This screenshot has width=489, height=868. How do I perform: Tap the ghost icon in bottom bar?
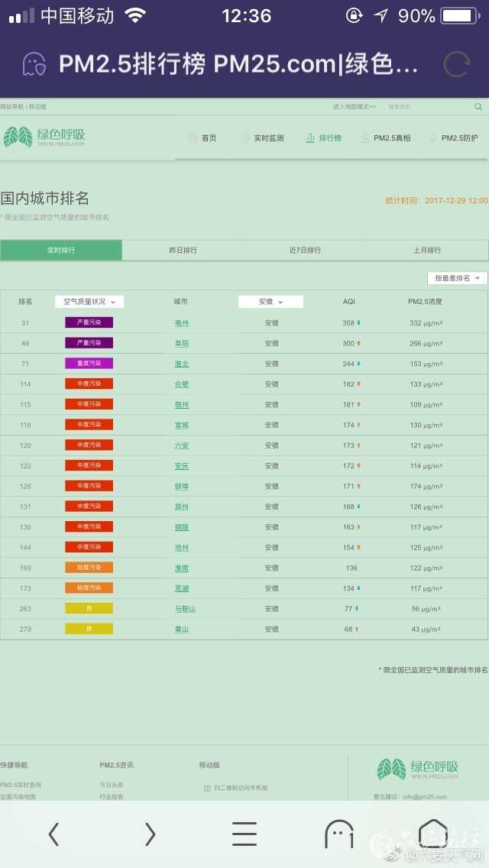point(339,834)
